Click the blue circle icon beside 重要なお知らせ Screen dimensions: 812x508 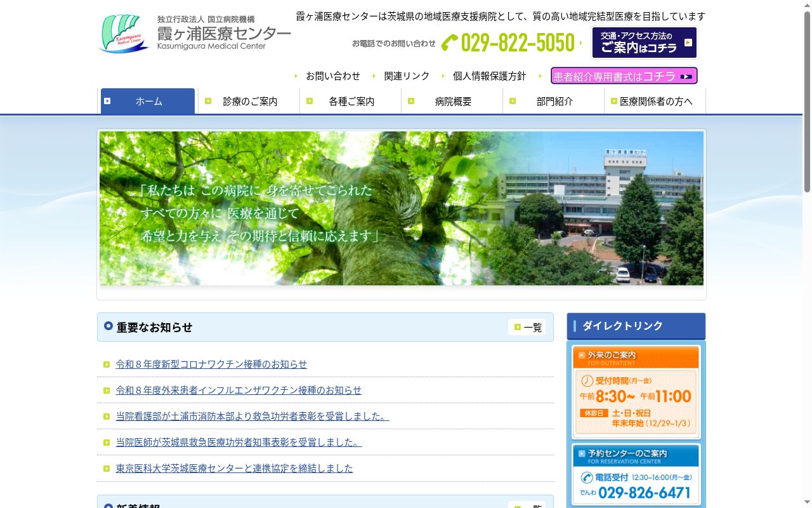pos(108,326)
